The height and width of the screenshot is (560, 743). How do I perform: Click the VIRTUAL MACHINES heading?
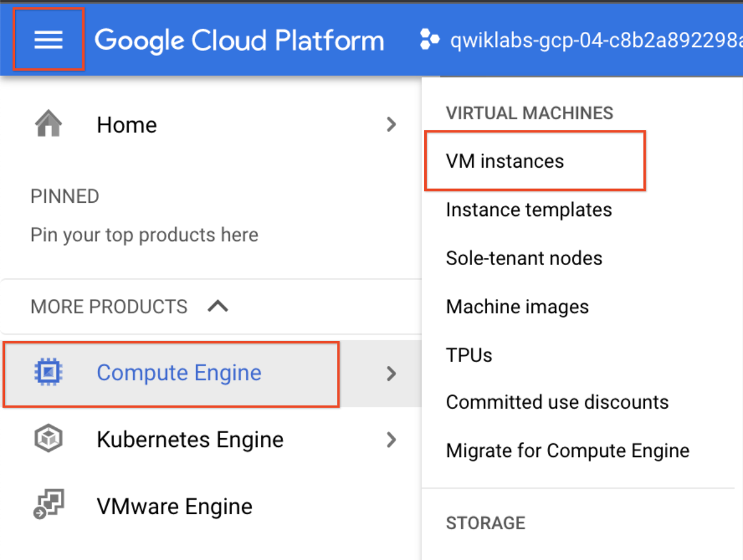click(529, 114)
